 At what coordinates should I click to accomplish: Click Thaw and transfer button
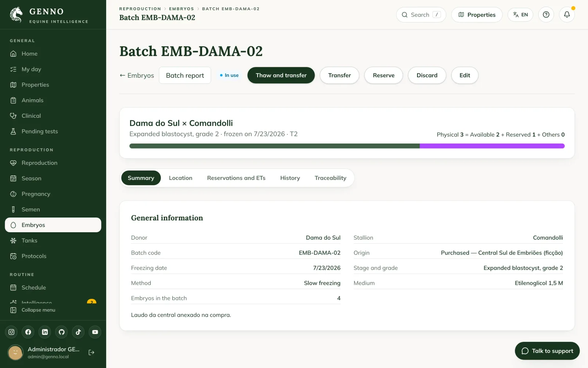coord(281,75)
